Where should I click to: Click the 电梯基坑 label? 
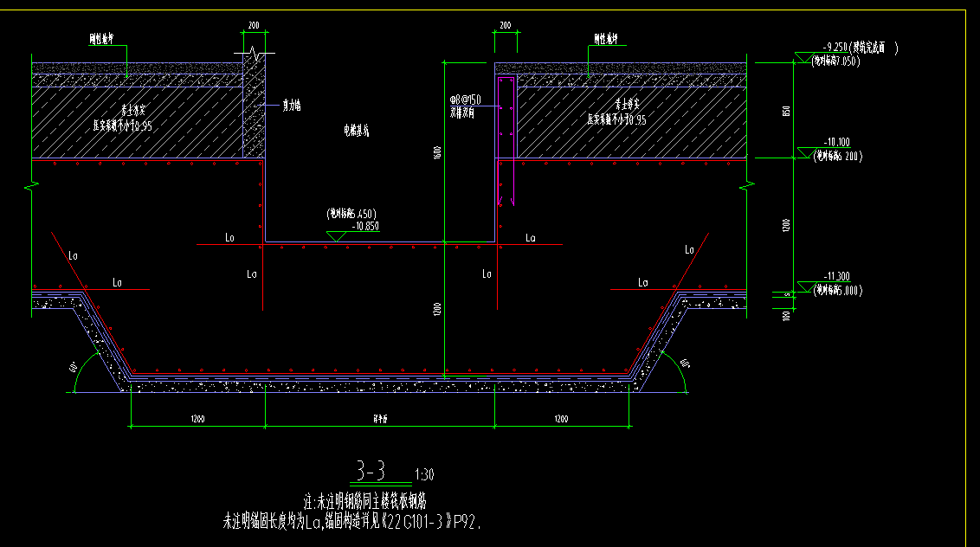coord(357,131)
